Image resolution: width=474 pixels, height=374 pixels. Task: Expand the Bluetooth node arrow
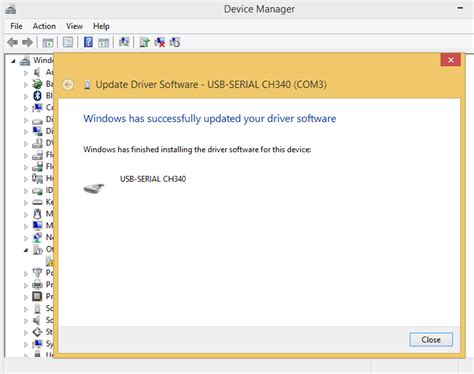(26, 96)
